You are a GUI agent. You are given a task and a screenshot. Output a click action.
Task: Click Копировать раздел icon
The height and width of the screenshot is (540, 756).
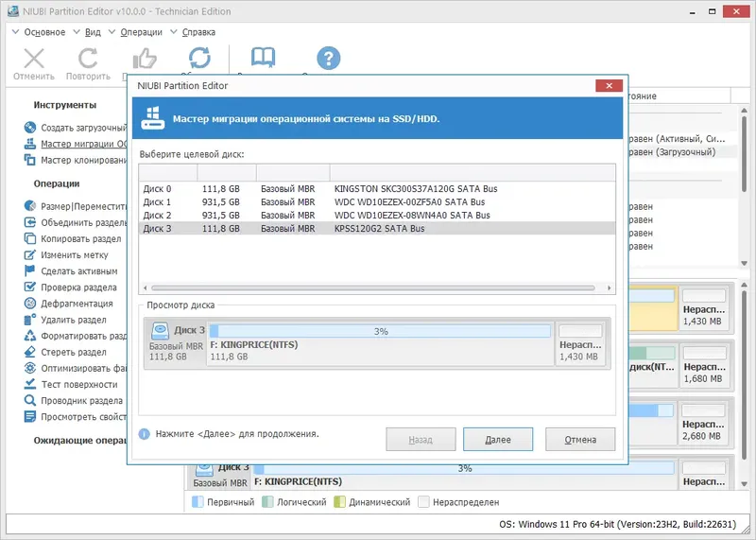30,238
